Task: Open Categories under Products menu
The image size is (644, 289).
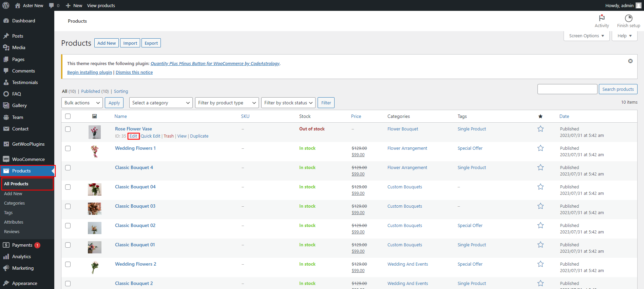Action: 14,203
